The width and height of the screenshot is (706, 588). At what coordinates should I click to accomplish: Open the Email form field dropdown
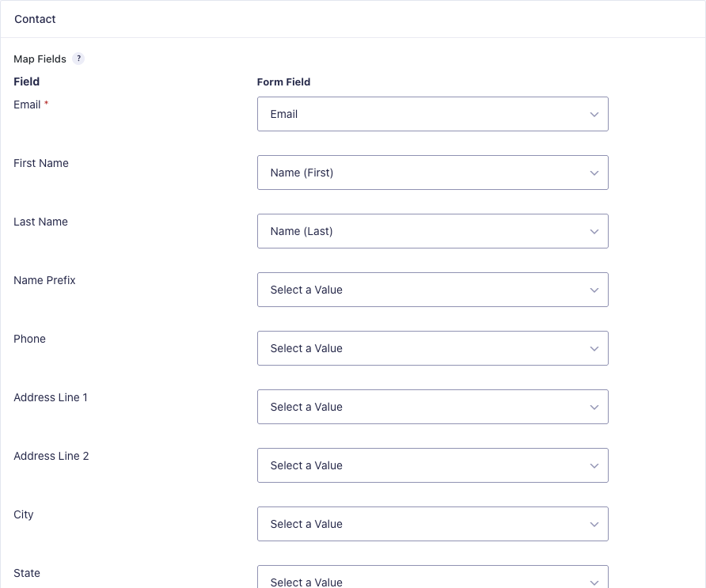[433, 114]
